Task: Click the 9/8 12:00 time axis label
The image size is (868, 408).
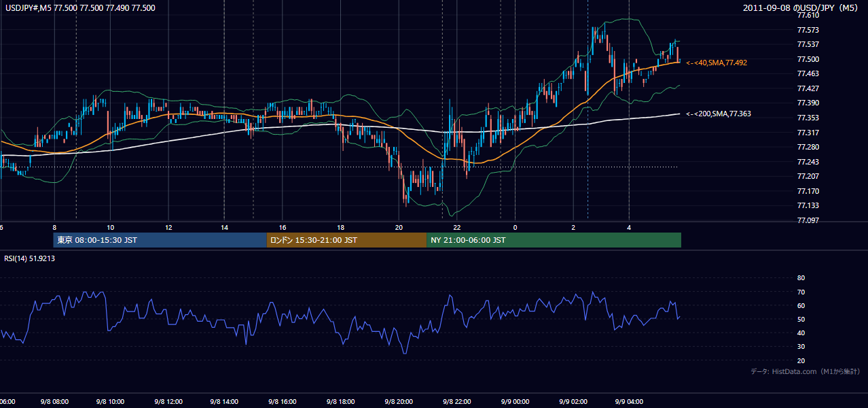Action: click(x=167, y=402)
